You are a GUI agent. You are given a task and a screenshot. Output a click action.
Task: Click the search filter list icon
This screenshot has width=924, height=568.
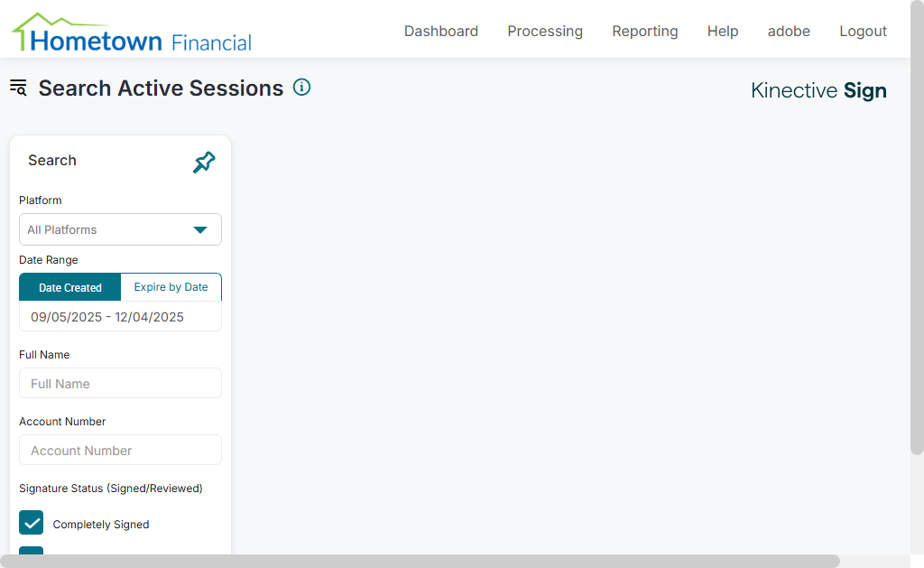point(18,88)
